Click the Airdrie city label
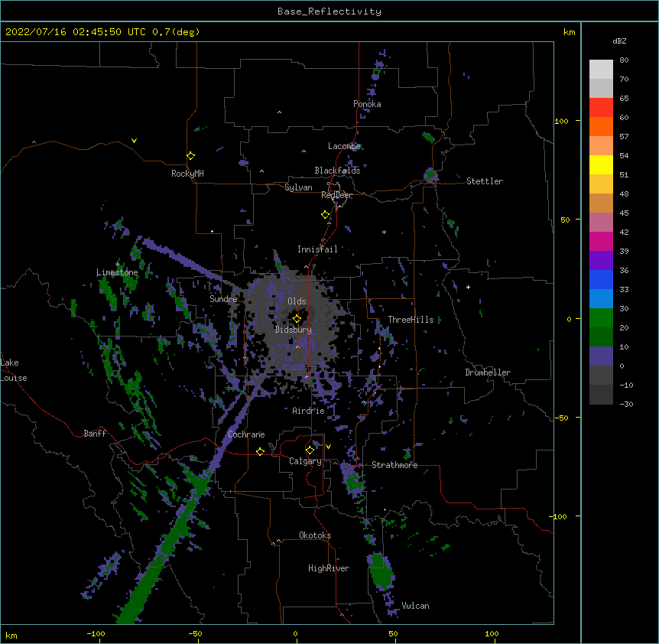Image resolution: width=659 pixels, height=644 pixels. pos(309,411)
